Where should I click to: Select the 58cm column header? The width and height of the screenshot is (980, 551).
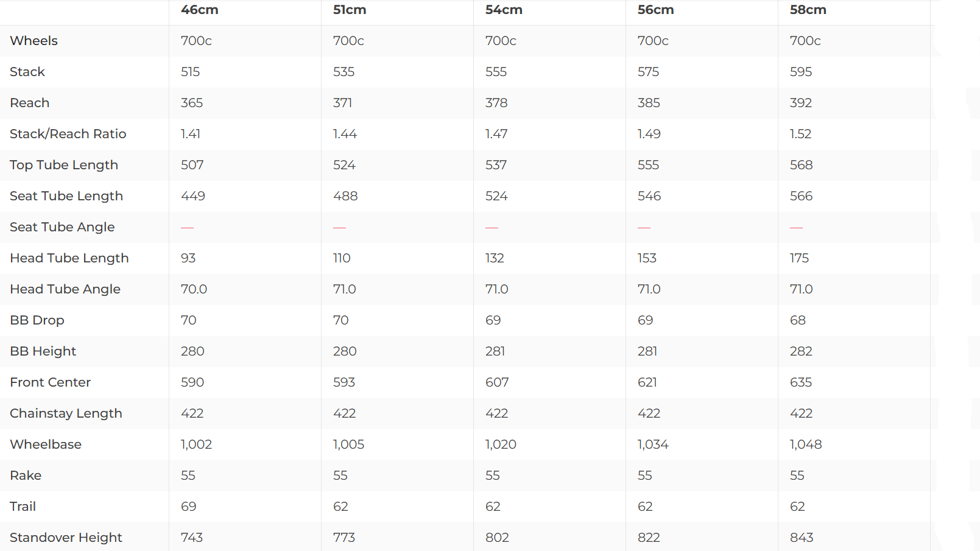pos(808,10)
